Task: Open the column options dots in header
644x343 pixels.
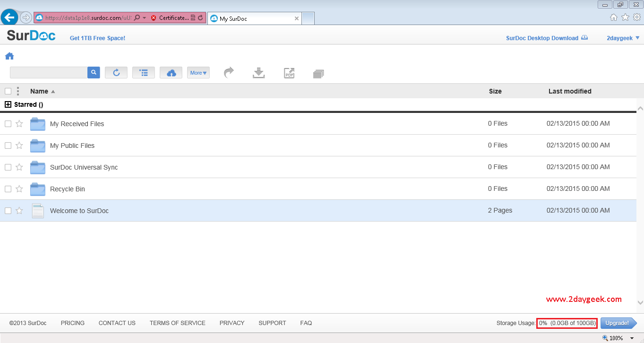Action: 18,91
